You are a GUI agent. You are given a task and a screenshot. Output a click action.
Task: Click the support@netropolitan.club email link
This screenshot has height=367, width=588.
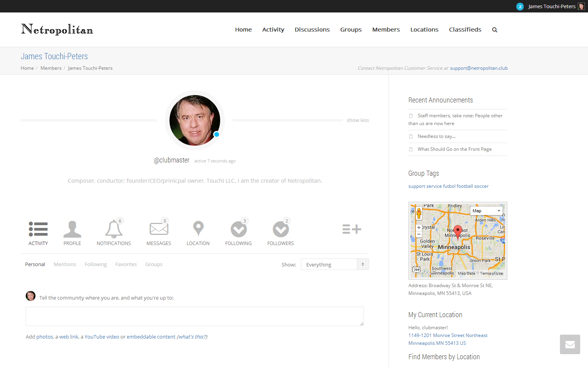[x=479, y=68]
